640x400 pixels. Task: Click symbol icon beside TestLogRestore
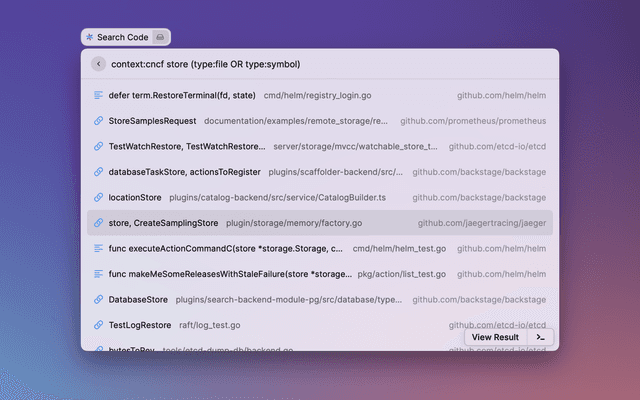tap(98, 325)
